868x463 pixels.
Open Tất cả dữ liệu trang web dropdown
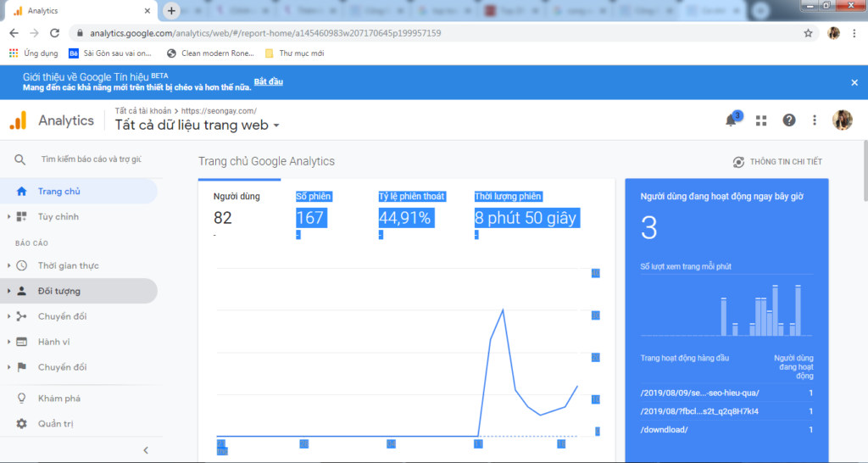coord(197,126)
